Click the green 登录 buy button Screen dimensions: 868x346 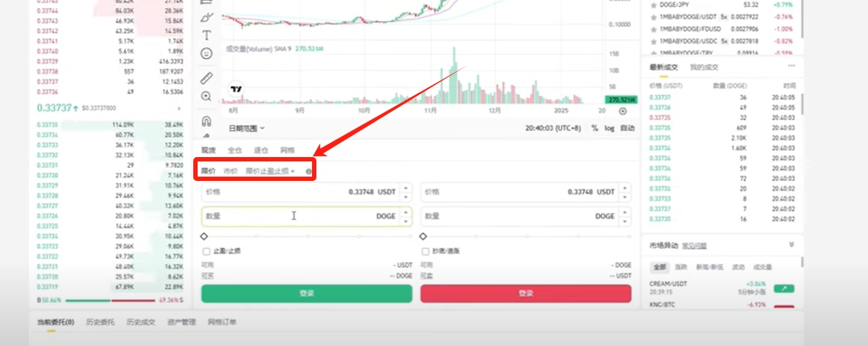click(307, 293)
